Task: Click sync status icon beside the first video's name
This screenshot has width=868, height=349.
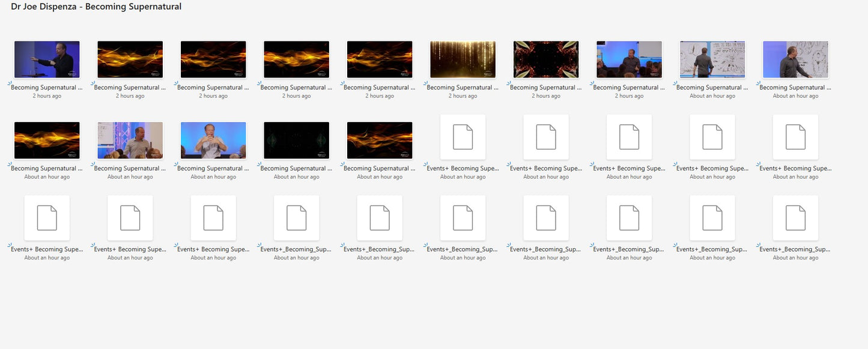Action: (x=10, y=85)
